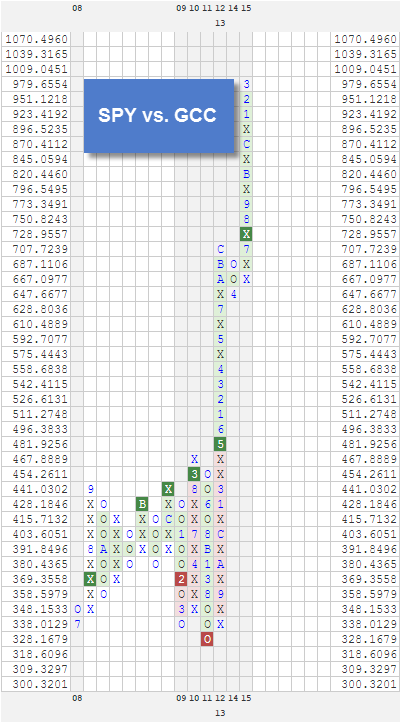Click the red-highlighted '2' at 369.3558
The image size is (401, 723).
(181, 580)
